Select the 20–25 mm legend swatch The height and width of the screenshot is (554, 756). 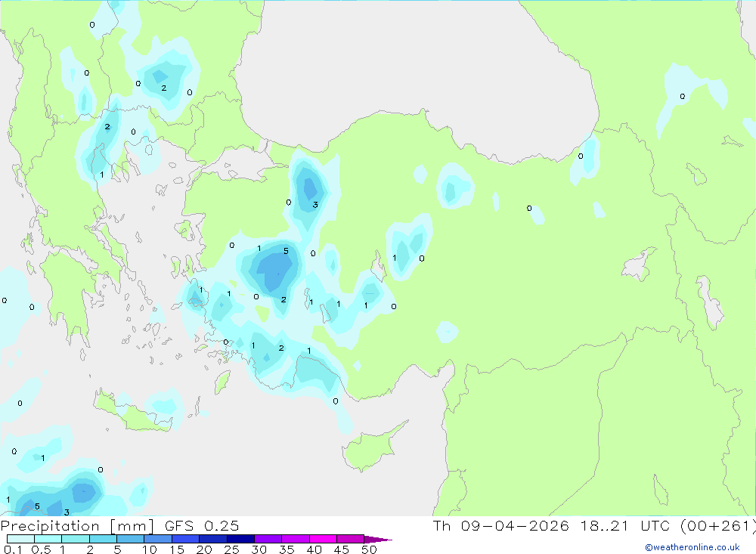pyautogui.click(x=213, y=539)
